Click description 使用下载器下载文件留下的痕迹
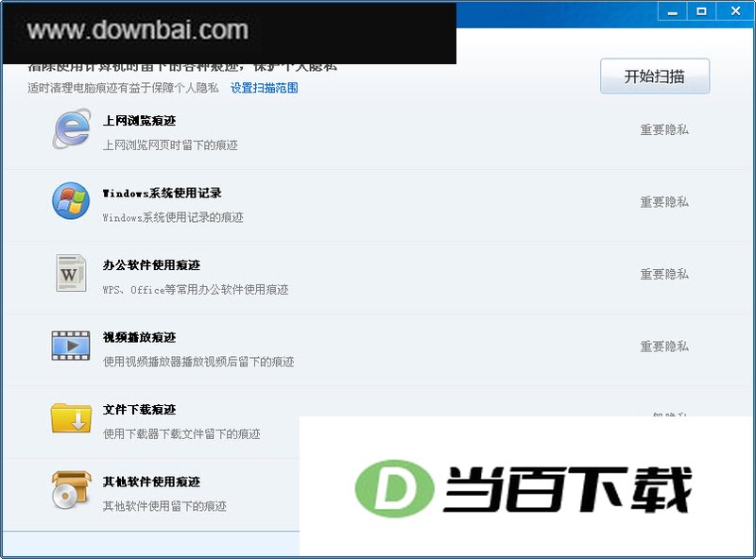This screenshot has width=756, height=559. coord(181,434)
